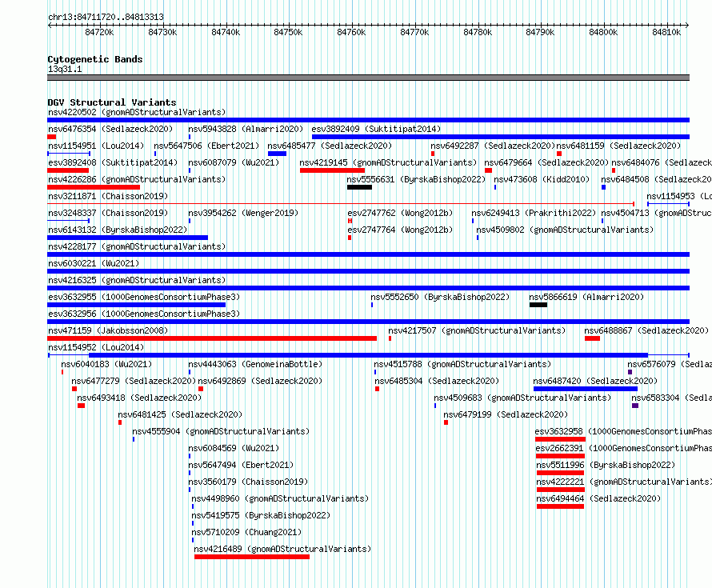Screen dimensions: 712x588
Task: Select nsv6492869 (Sedlazeck2020) label
Action: point(260,381)
